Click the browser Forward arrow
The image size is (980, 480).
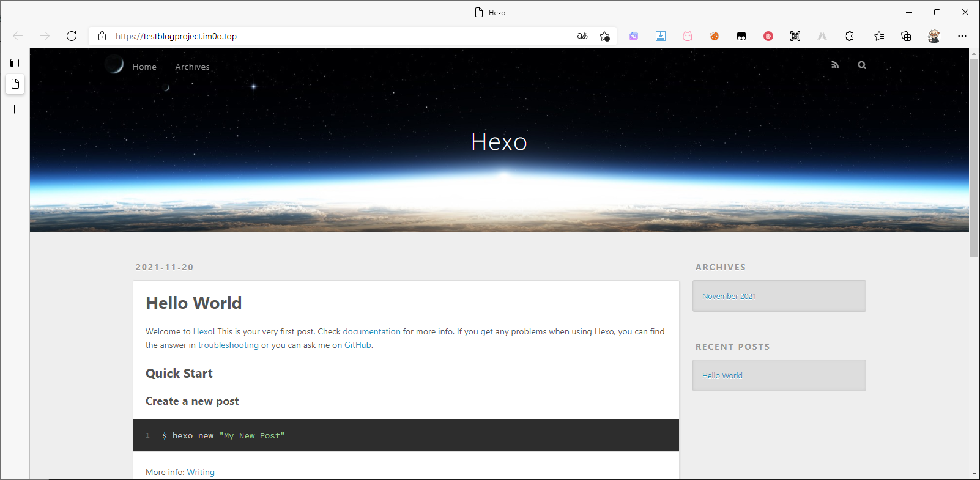click(x=45, y=36)
